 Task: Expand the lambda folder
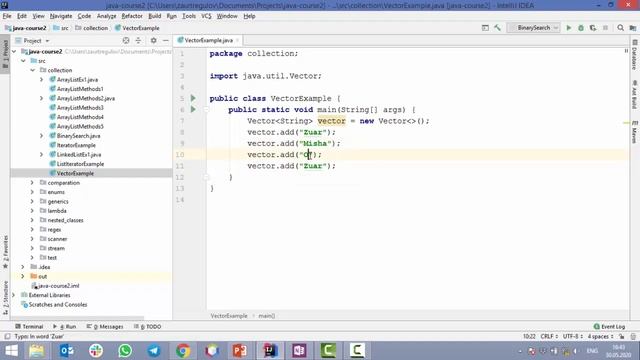[x=32, y=211]
